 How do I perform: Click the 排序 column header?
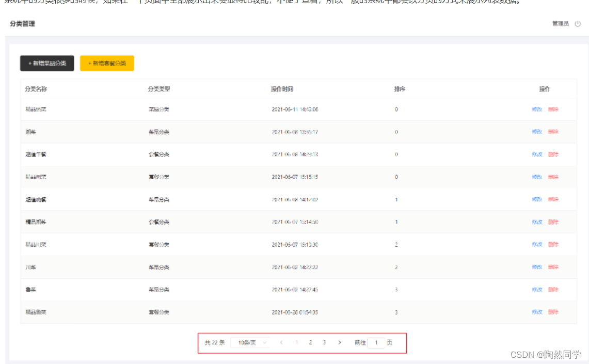pyautogui.click(x=400, y=89)
